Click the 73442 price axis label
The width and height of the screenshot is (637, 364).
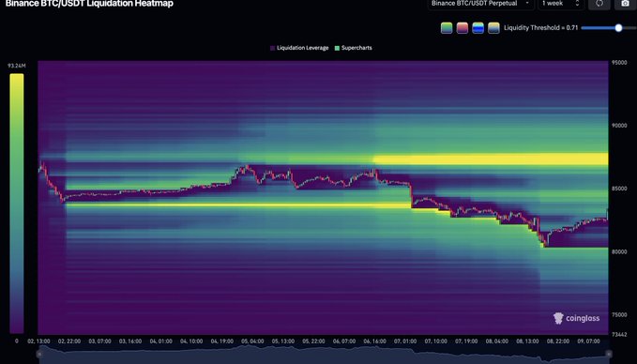[x=619, y=334]
